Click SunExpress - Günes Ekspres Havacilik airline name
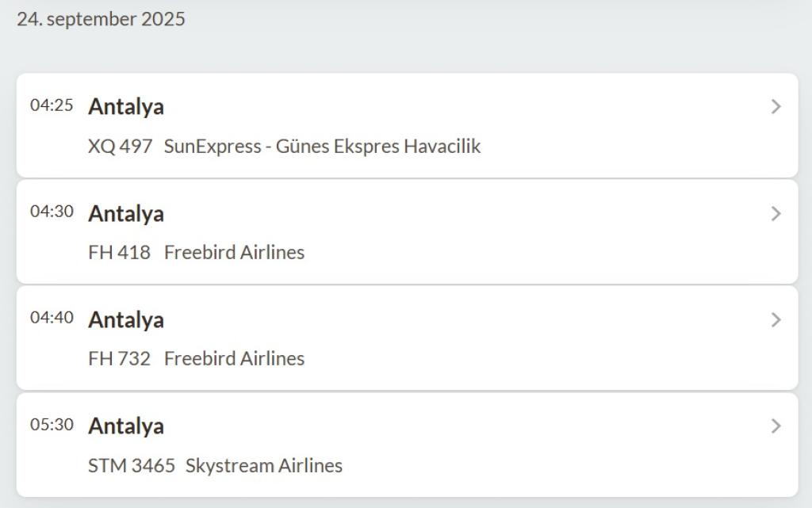Screen dimensions: 812x508 [x=322, y=147]
